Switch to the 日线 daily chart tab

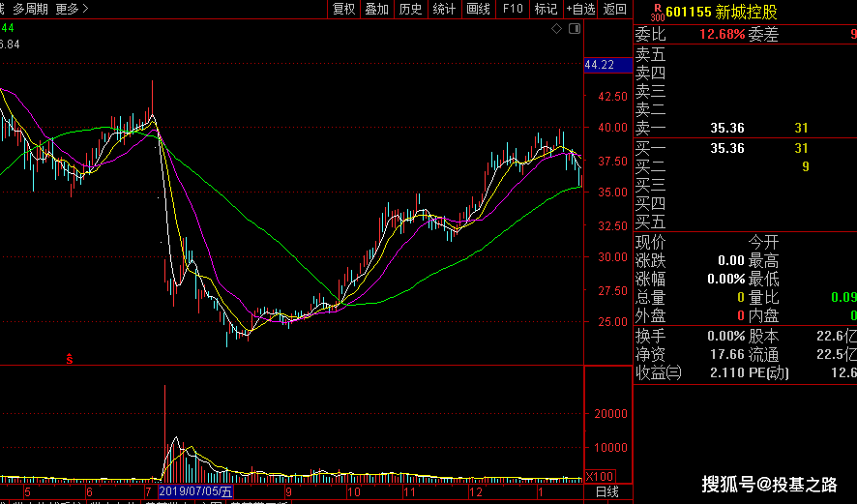tap(606, 492)
